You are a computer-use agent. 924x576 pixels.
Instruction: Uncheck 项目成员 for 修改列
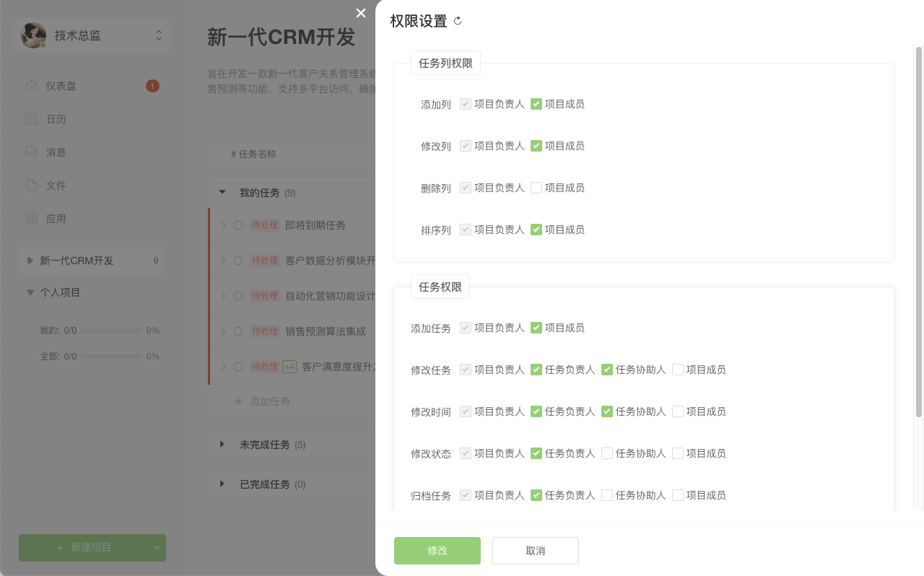point(536,146)
